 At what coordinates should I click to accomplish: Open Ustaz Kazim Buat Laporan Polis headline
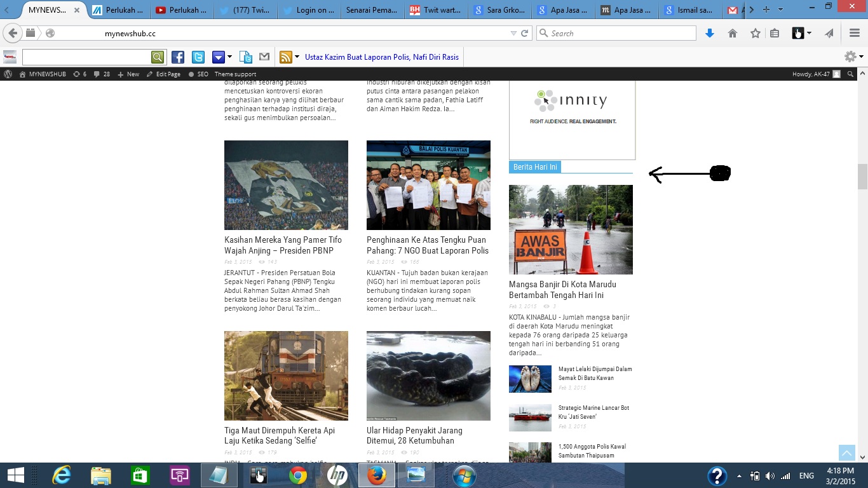point(381,57)
